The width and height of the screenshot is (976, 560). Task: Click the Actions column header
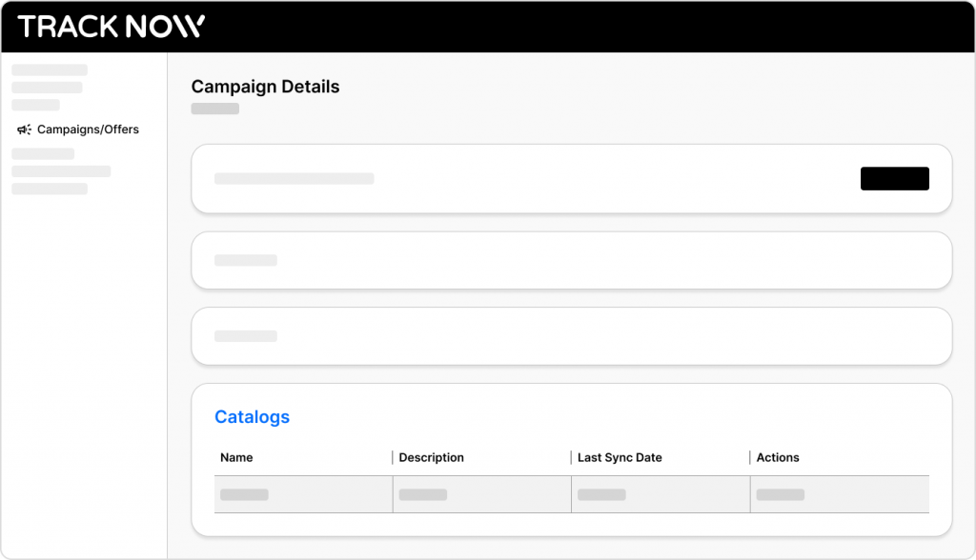[778, 457]
